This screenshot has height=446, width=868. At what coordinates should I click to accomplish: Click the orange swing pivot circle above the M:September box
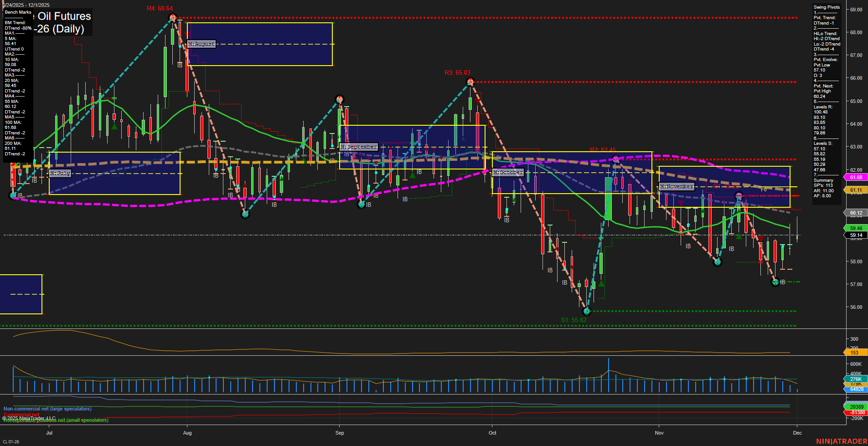339,99
